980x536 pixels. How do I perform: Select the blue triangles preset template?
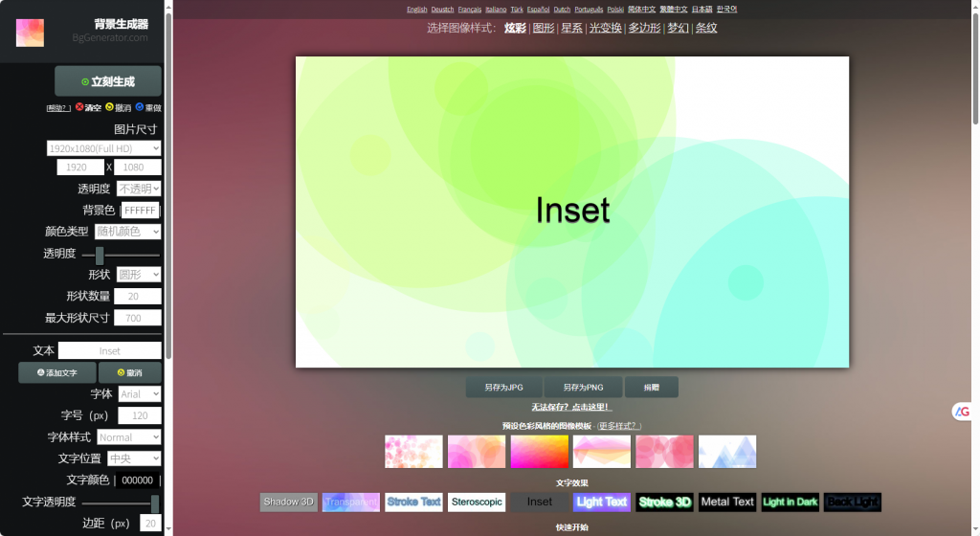point(727,452)
